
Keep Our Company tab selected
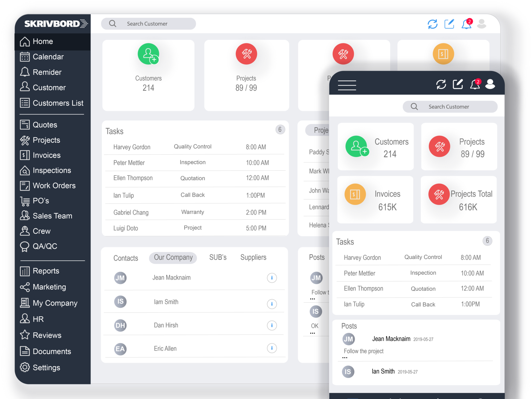173,257
